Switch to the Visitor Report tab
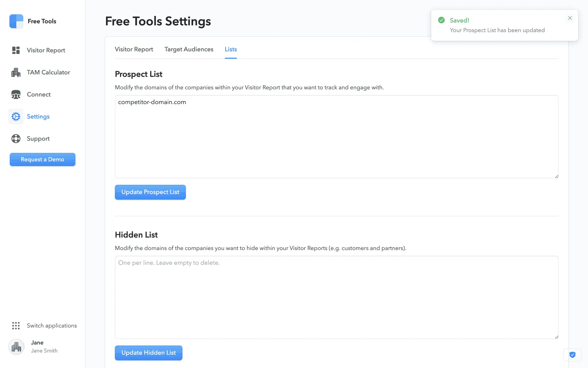588x368 pixels. (x=134, y=49)
